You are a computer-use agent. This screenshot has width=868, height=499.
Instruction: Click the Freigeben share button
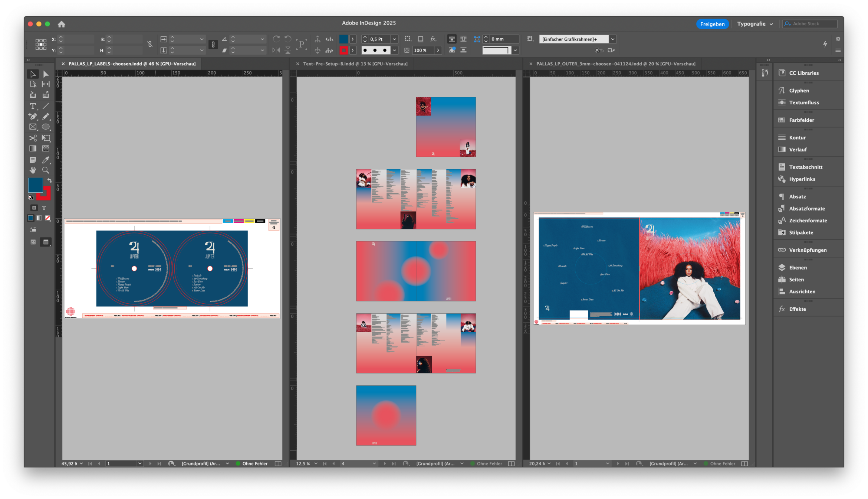(712, 24)
